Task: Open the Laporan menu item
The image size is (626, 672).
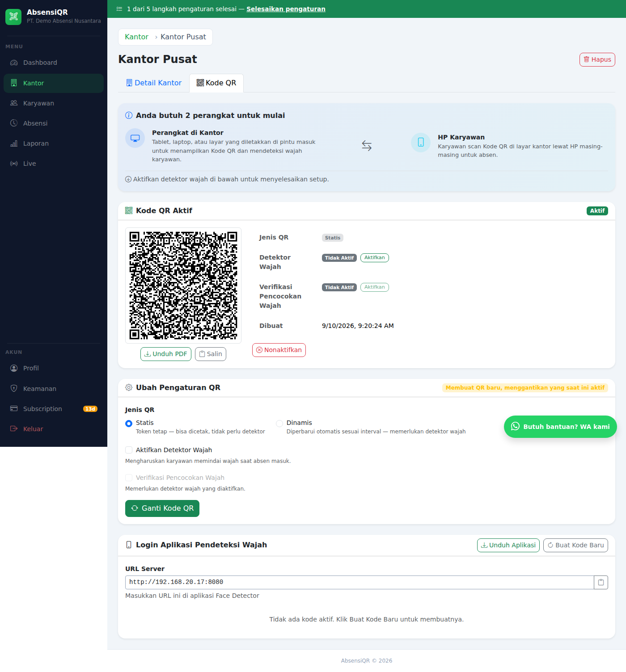Action: point(54,143)
